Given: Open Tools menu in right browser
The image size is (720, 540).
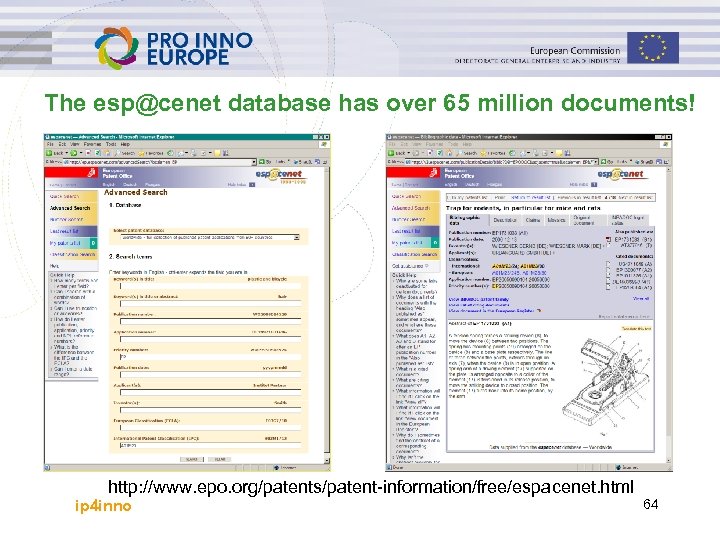Looking at the screenshot, I should point(452,144).
